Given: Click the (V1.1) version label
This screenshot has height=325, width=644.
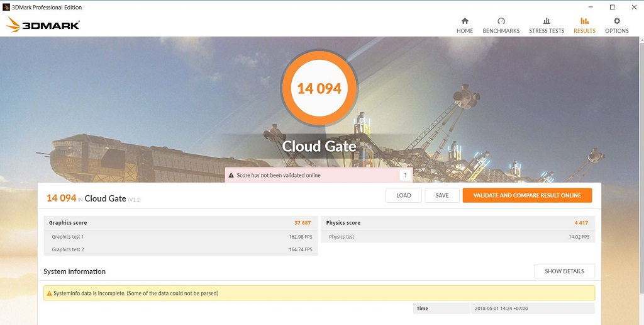Looking at the screenshot, I should pos(135,200).
